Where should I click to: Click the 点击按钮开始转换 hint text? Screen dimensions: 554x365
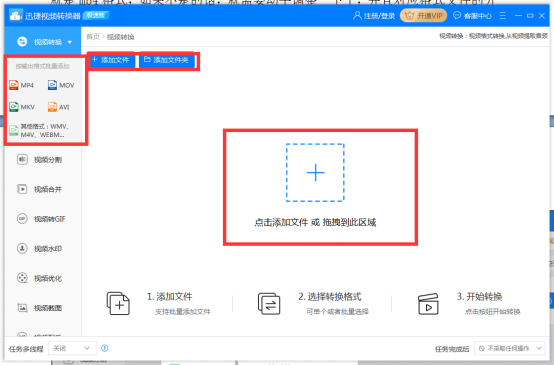pos(493,312)
